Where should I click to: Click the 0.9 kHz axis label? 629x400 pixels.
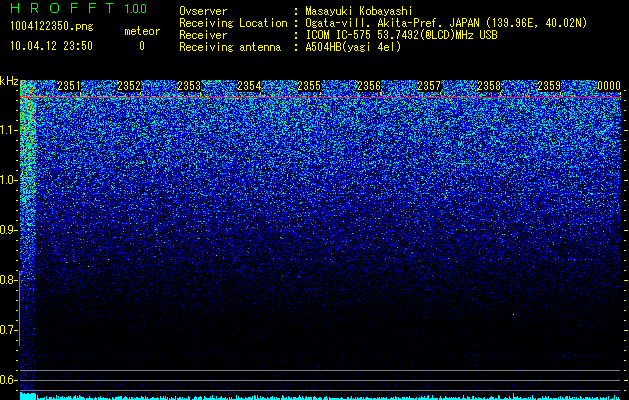click(x=8, y=229)
